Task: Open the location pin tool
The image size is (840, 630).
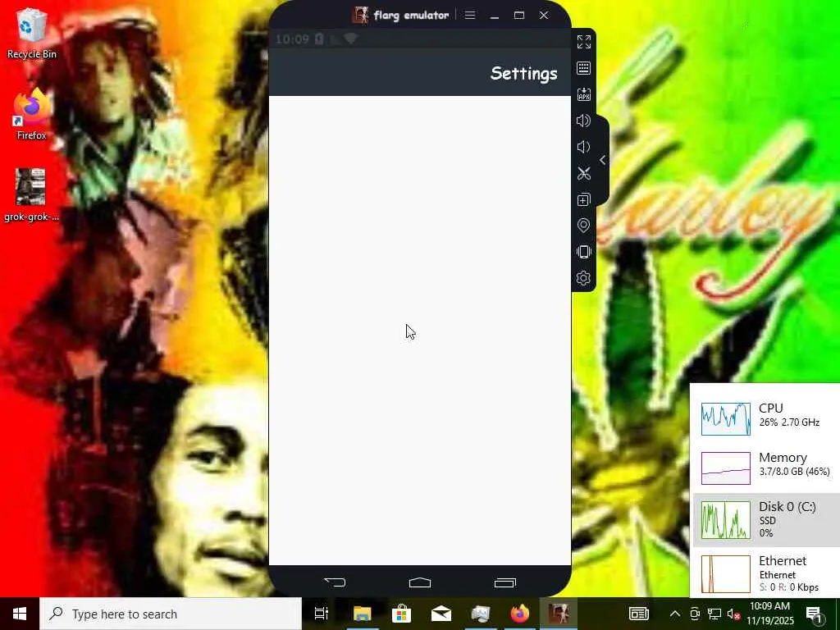Action: (583, 226)
